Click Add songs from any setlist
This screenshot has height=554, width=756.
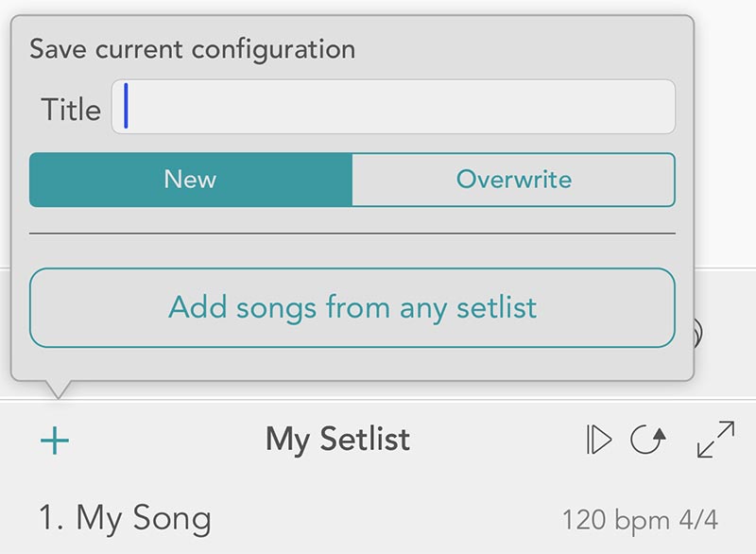pos(352,307)
